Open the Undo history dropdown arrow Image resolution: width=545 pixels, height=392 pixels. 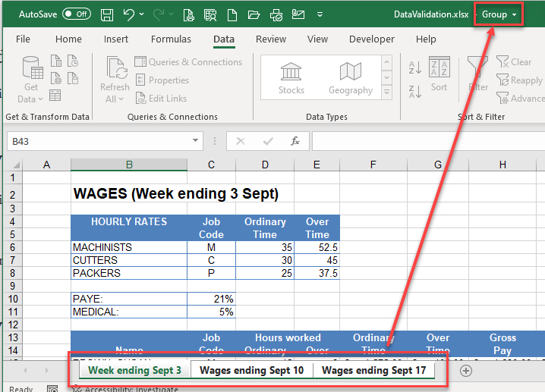(141, 14)
